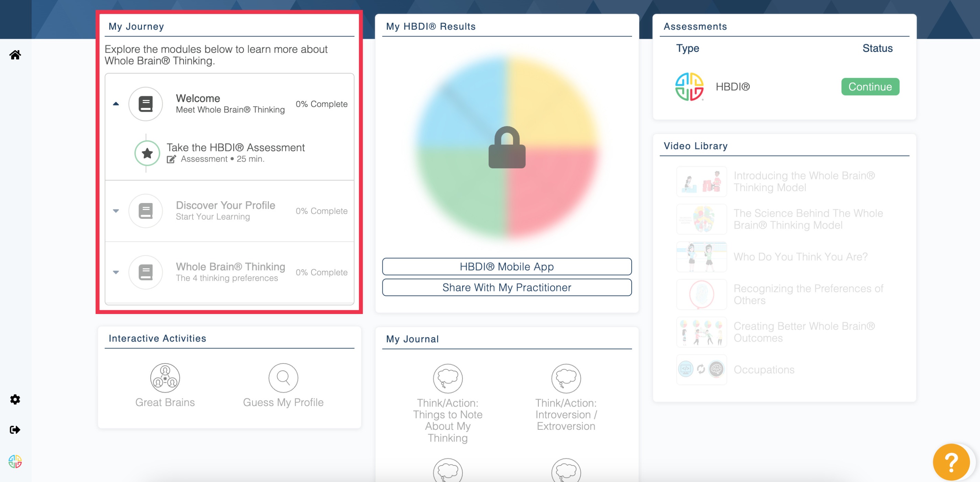The image size is (980, 482).
Task: Click the HBDI logo at sidebar bottom
Action: pos(15,461)
